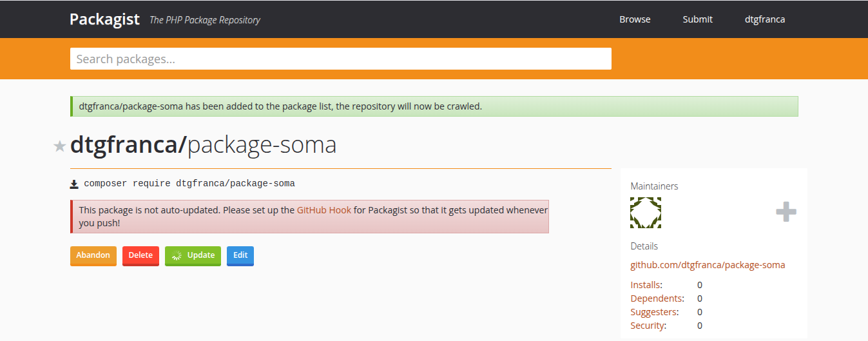This screenshot has width=868, height=341.
Task: Open the GitHub Hook link
Action: pos(323,210)
